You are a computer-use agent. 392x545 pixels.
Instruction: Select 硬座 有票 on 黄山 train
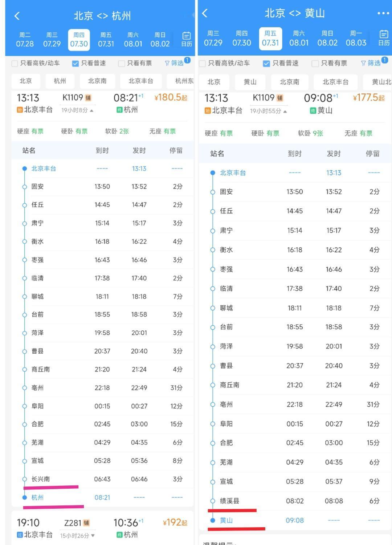click(x=219, y=134)
